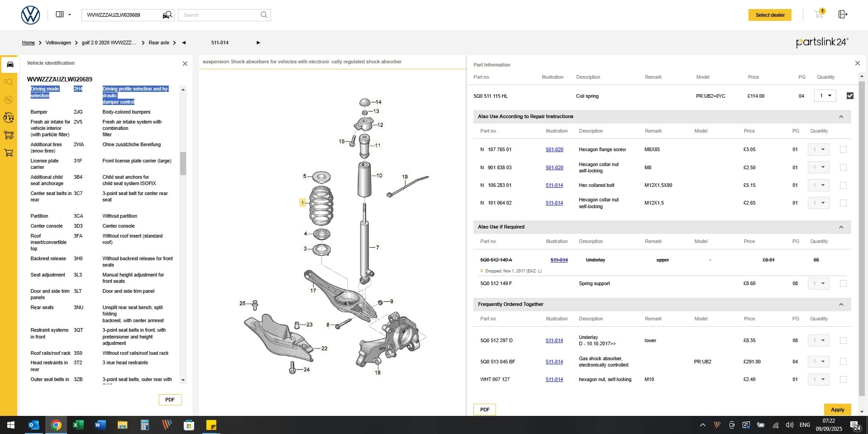This screenshot has height=434, width=868.
Task: Click the vehicle features list scrollbar thumb
Action: (x=183, y=163)
